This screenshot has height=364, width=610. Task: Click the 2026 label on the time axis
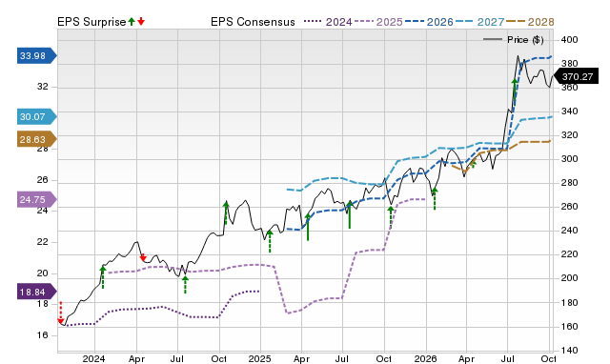[425, 358]
